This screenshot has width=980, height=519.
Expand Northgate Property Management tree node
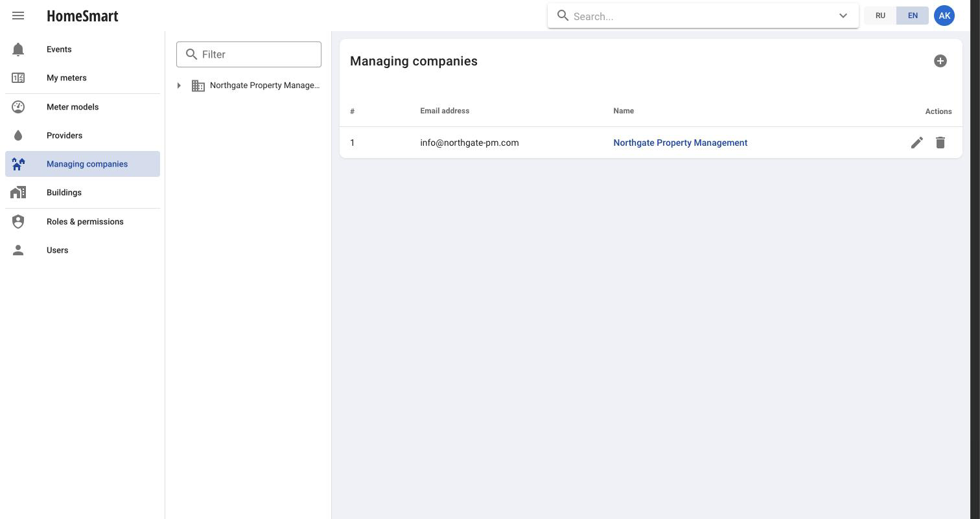coord(179,86)
